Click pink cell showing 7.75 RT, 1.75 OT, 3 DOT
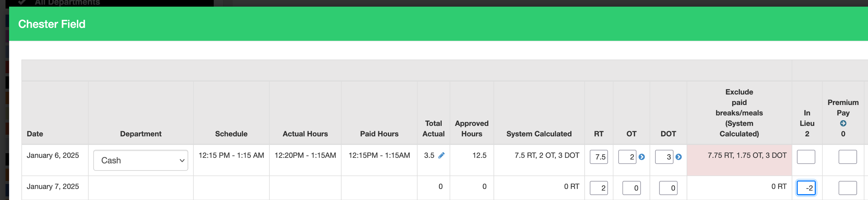This screenshot has height=200, width=868. coord(739,160)
